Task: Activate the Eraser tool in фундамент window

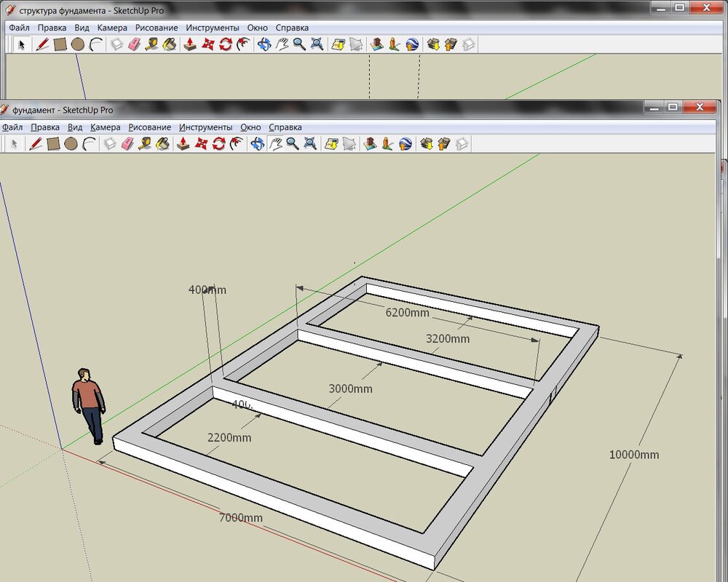Action: [127, 144]
